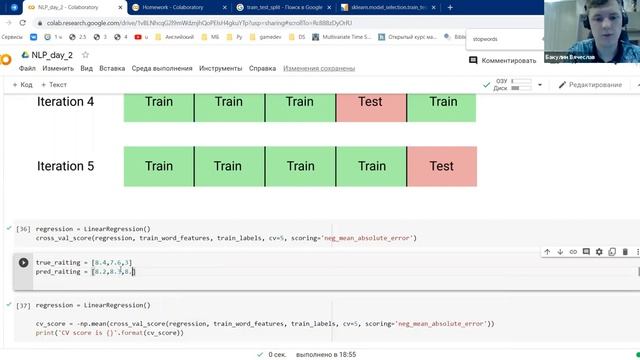Add a new text cell with + Текст
This screenshot has height=360, width=640.
point(53,84)
